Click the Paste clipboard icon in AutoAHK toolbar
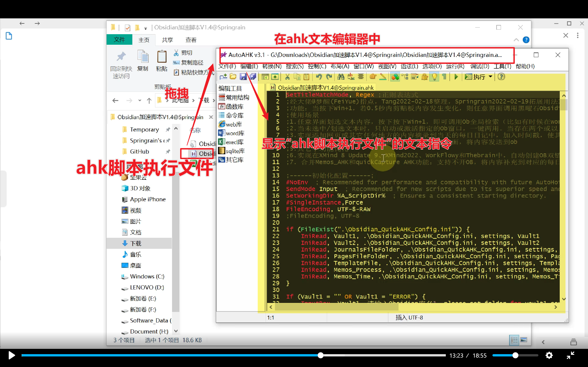 306,77
